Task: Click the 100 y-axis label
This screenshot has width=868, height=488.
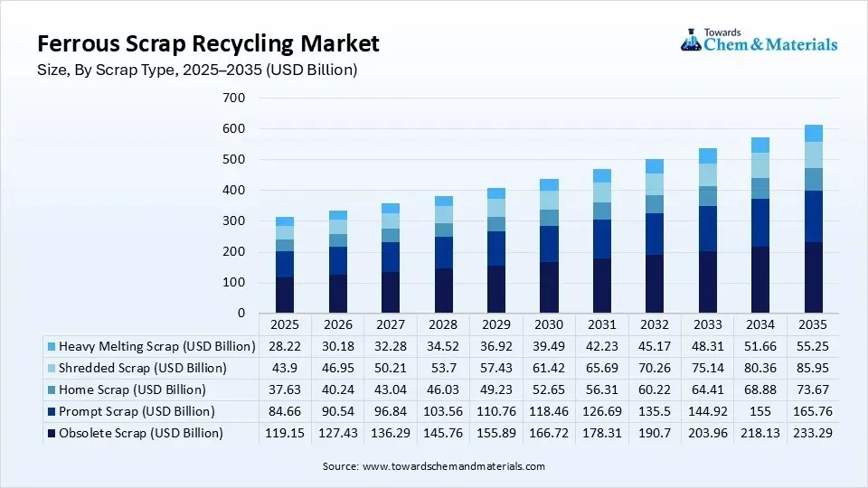Action: point(233,282)
